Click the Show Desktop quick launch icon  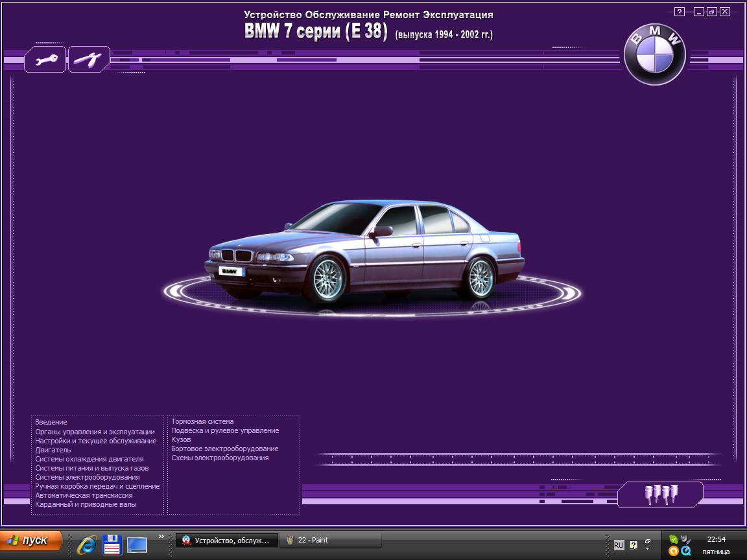point(137,544)
